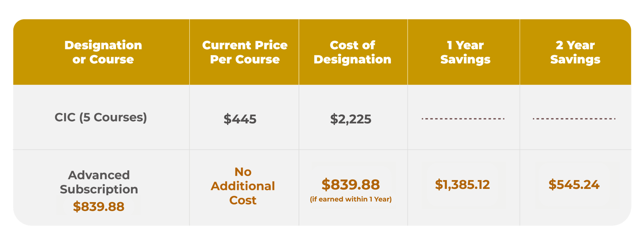644x238 pixels.
Task: Click the '(5 Courses)' text
Action: tap(113, 117)
